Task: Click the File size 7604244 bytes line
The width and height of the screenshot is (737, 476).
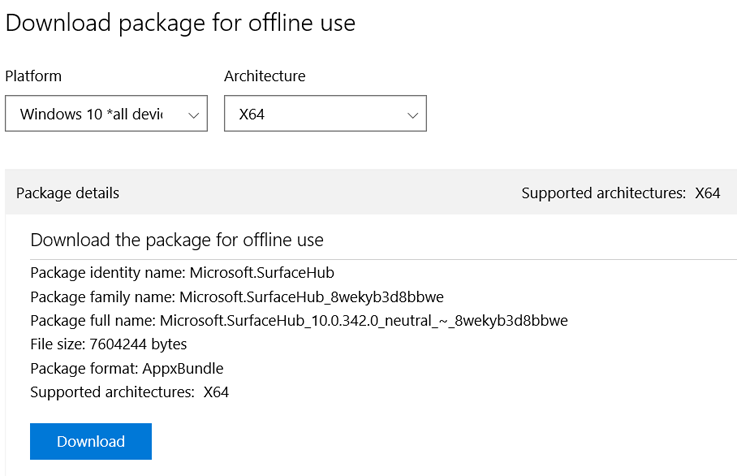Action: point(108,344)
